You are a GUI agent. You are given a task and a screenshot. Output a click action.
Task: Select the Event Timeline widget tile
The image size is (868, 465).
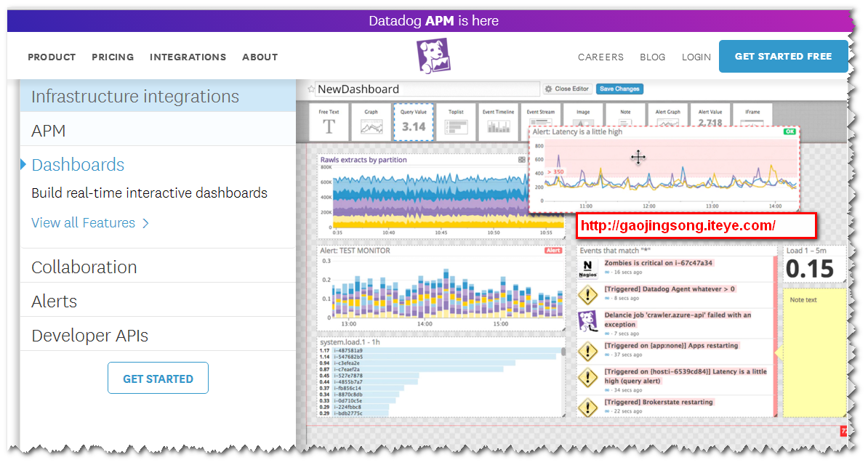pyautogui.click(x=498, y=122)
